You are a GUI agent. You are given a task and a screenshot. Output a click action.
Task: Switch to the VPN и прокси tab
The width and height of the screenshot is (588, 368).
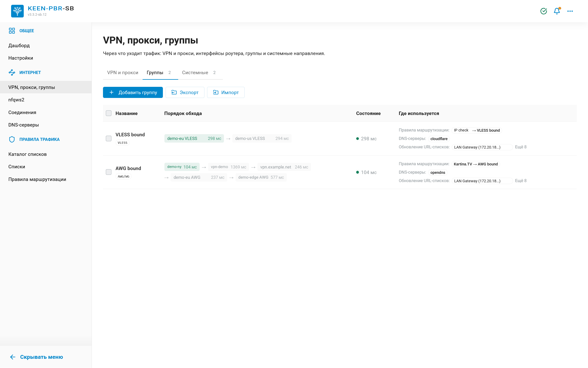pyautogui.click(x=123, y=72)
